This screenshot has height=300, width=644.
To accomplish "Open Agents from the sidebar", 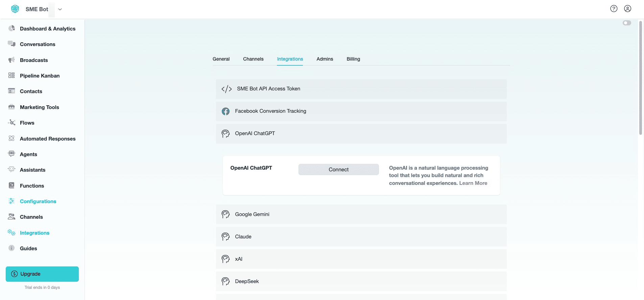I will (28, 154).
